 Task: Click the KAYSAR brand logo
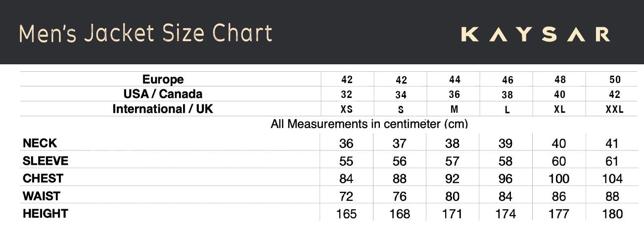click(x=535, y=35)
